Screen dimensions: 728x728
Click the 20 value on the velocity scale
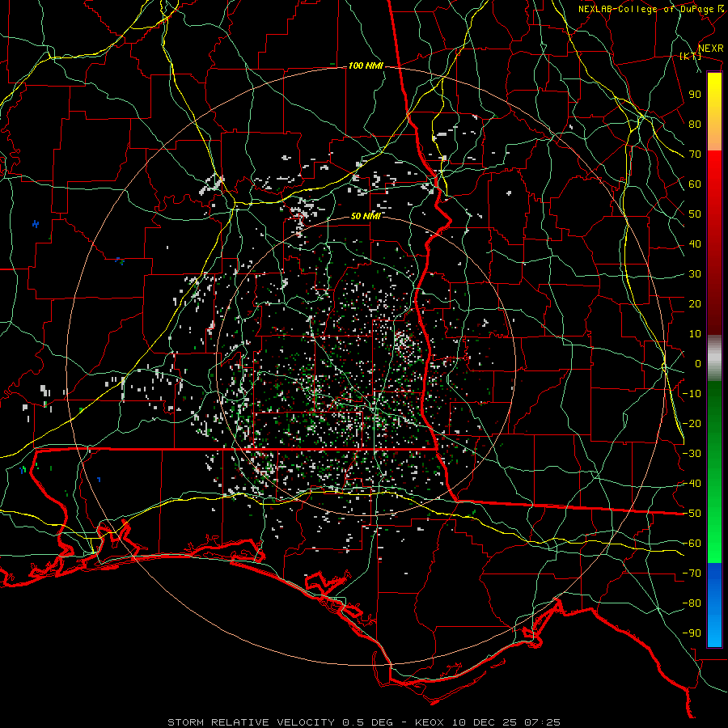(x=695, y=303)
